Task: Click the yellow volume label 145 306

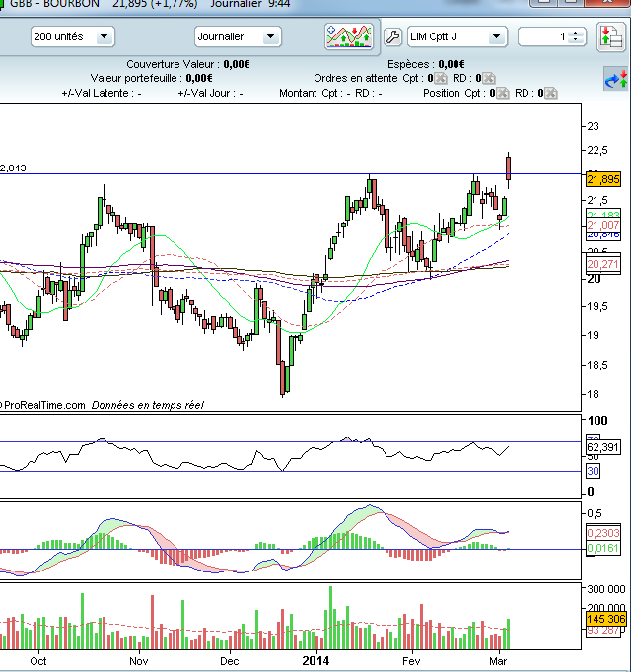Action: [x=606, y=620]
